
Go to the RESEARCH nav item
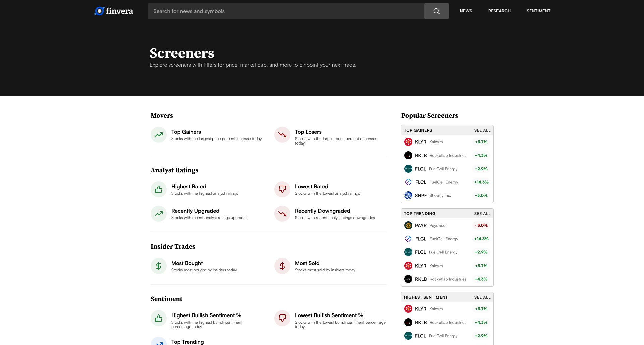pyautogui.click(x=499, y=11)
